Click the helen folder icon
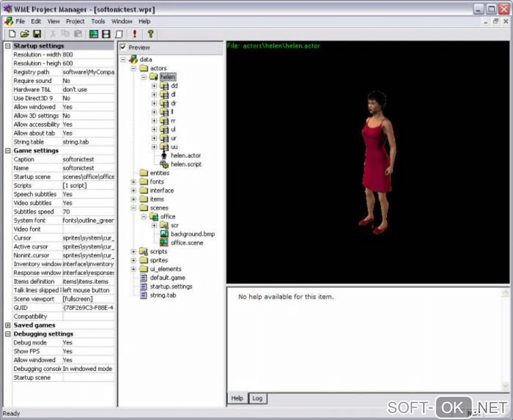This screenshot has width=513, height=420. [x=154, y=77]
